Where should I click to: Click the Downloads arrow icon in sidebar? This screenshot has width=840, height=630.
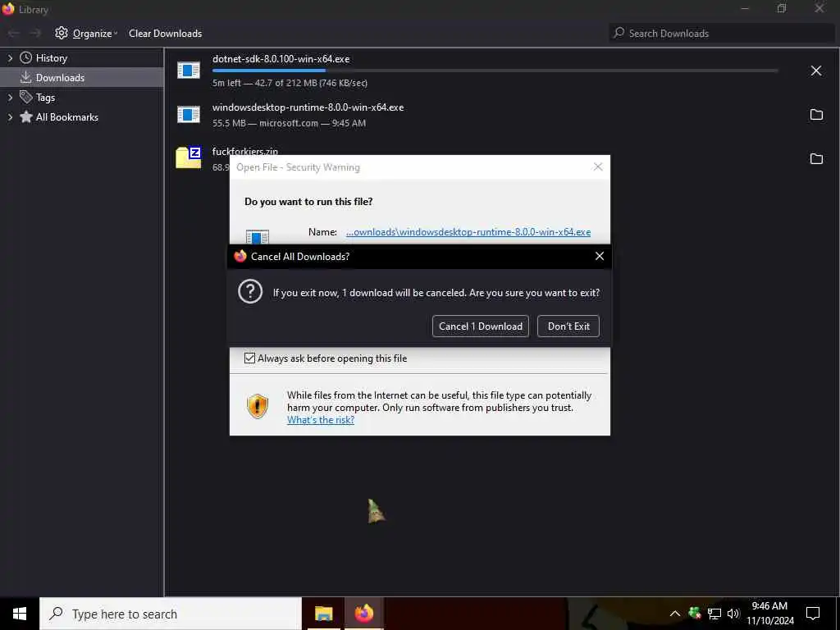pyautogui.click(x=25, y=78)
